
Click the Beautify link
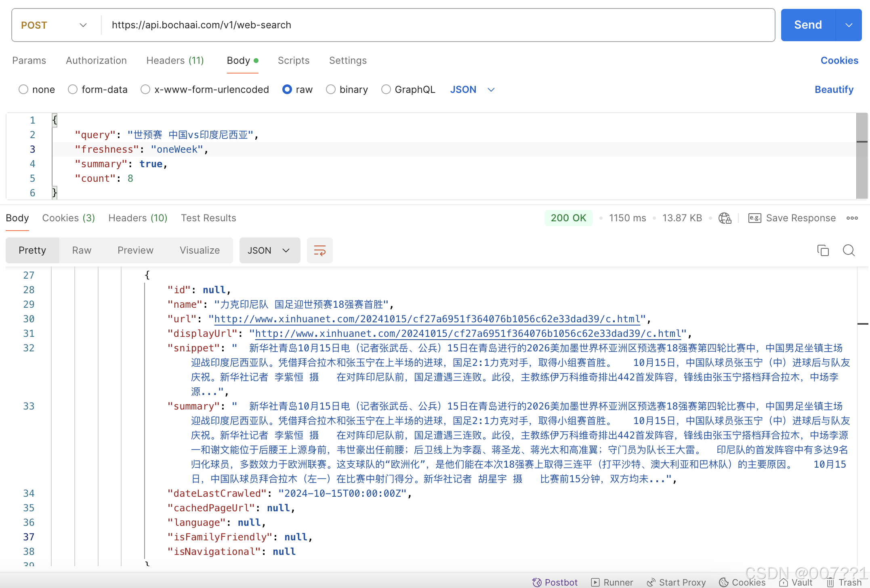(834, 89)
